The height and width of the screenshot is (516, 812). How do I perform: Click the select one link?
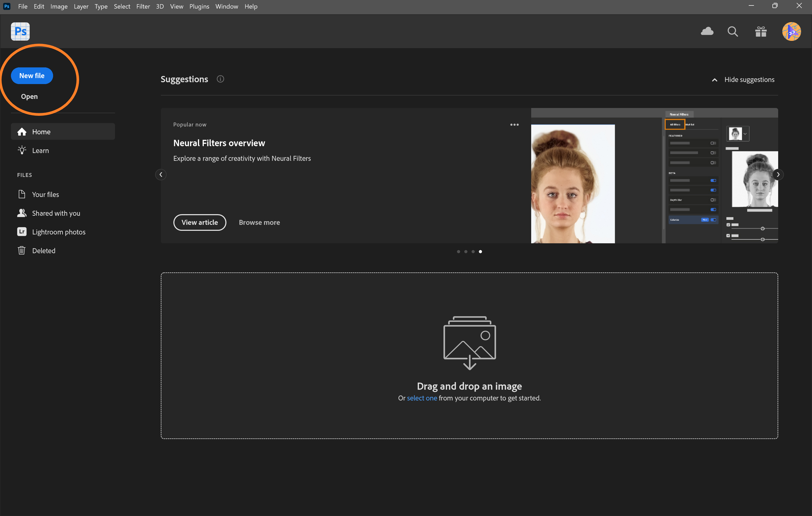point(422,398)
